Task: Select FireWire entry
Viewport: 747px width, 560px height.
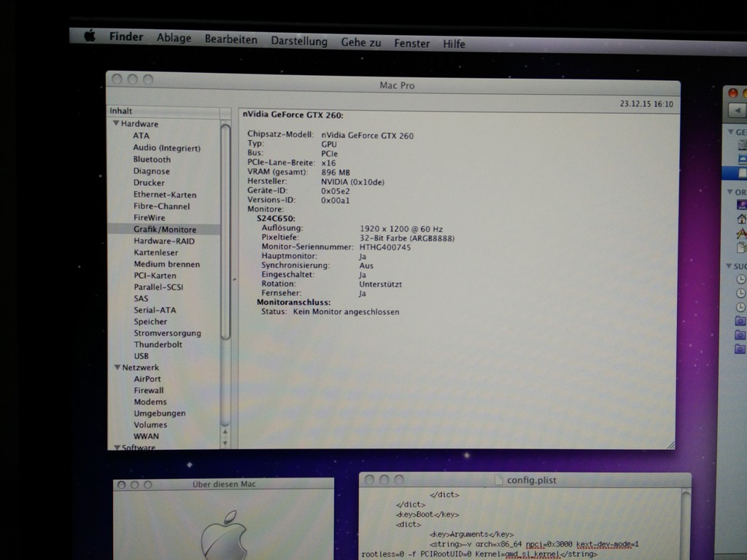Action: (149, 217)
